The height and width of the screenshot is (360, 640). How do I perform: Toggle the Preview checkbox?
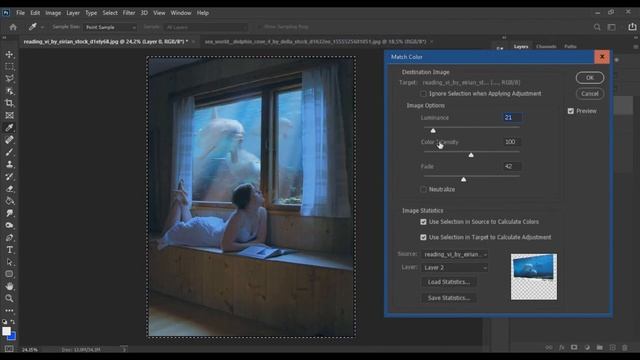coord(571,111)
